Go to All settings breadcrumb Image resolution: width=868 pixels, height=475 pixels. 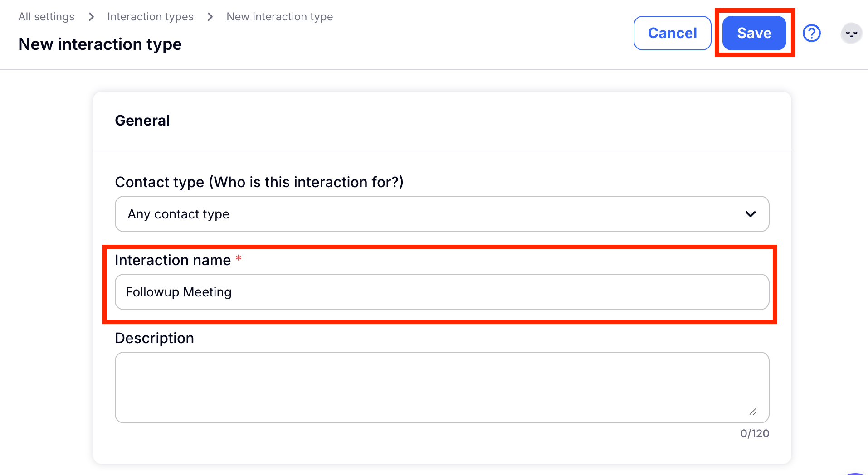click(x=46, y=17)
